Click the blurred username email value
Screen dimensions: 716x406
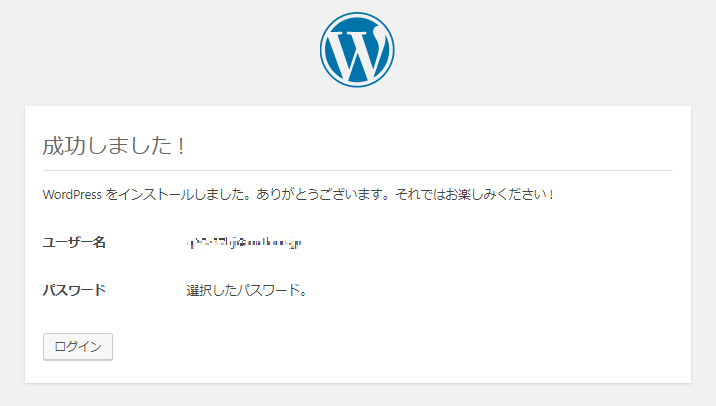coord(245,242)
